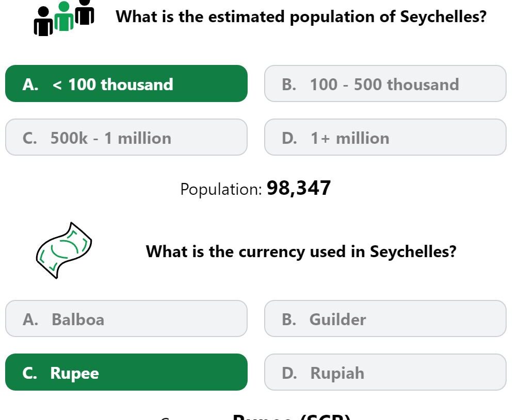Click the green banknote currency icon

[x=64, y=250]
